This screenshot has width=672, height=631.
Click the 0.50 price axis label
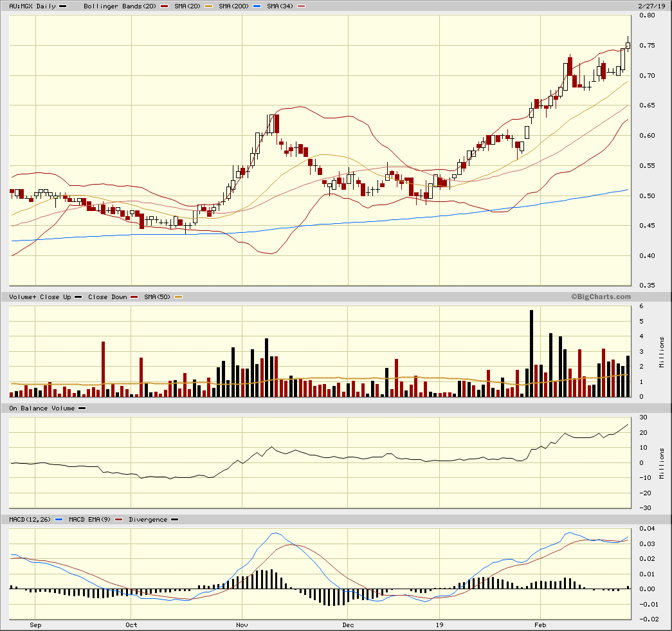647,196
